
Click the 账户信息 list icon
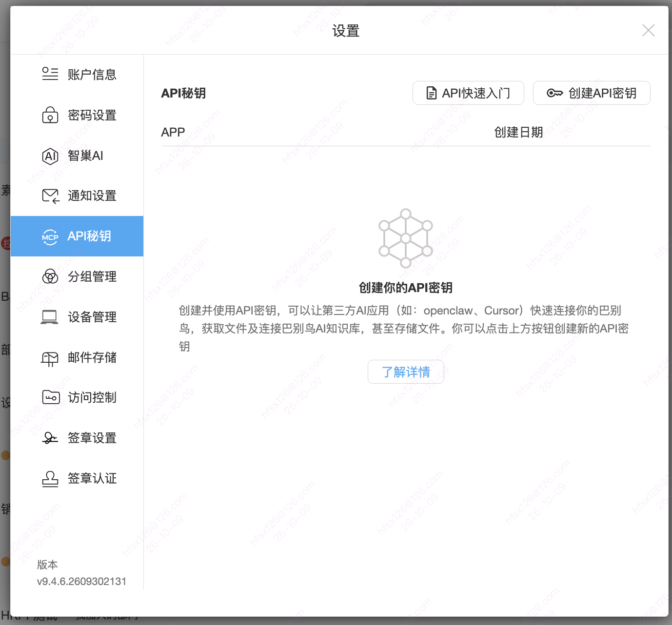[50, 74]
